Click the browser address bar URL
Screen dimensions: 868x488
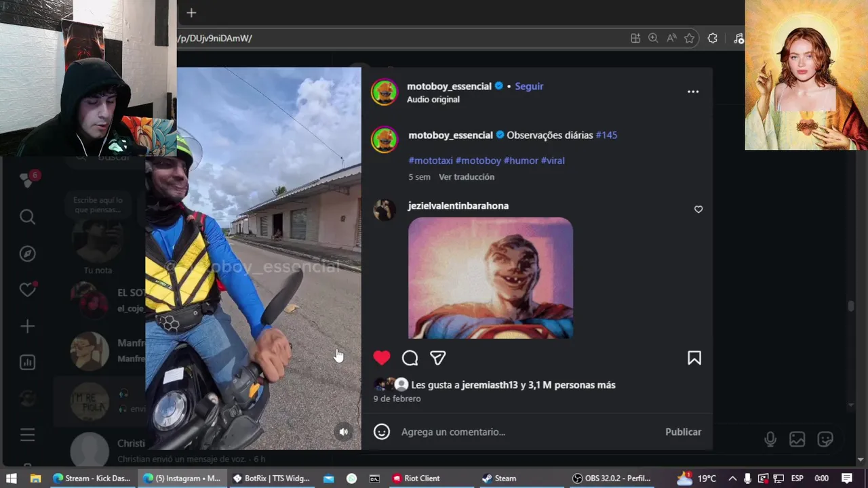point(215,39)
